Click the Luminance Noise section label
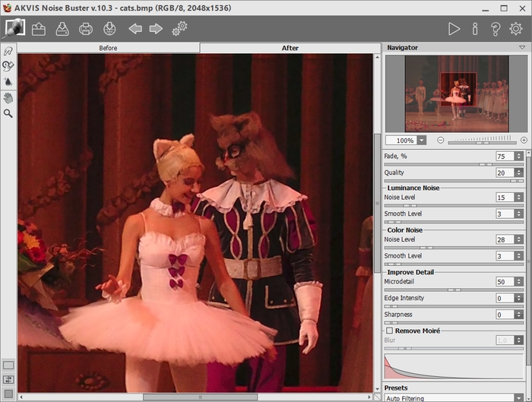 tap(413, 188)
